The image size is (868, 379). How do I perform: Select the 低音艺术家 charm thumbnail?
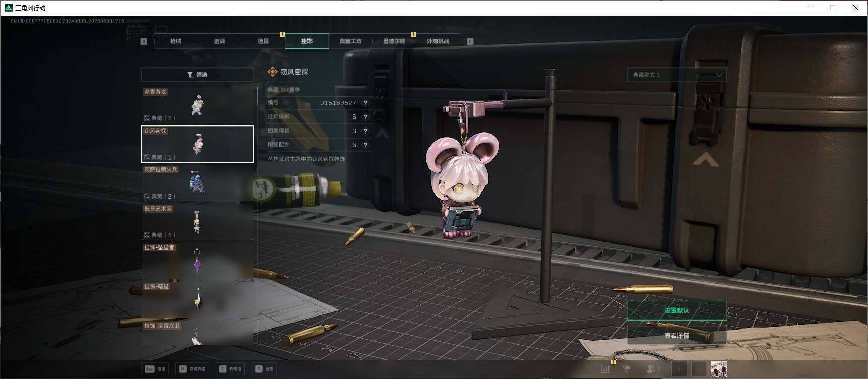tap(197, 222)
